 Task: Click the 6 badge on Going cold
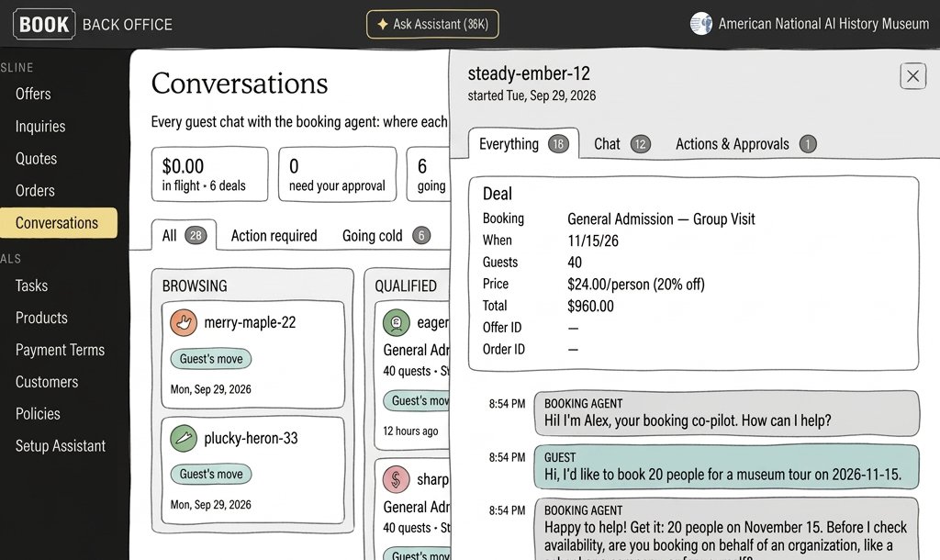click(421, 236)
